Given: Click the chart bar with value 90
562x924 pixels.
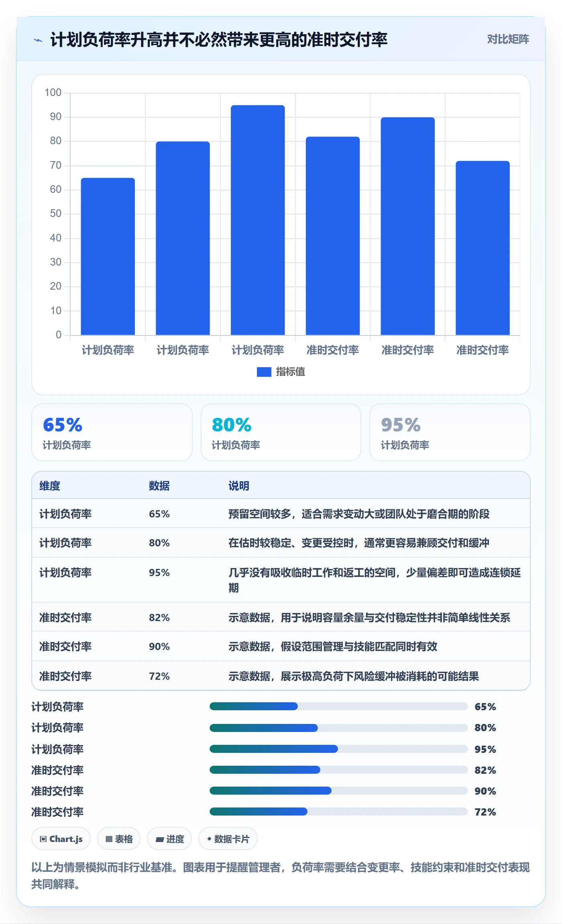Looking at the screenshot, I should click(x=408, y=226).
